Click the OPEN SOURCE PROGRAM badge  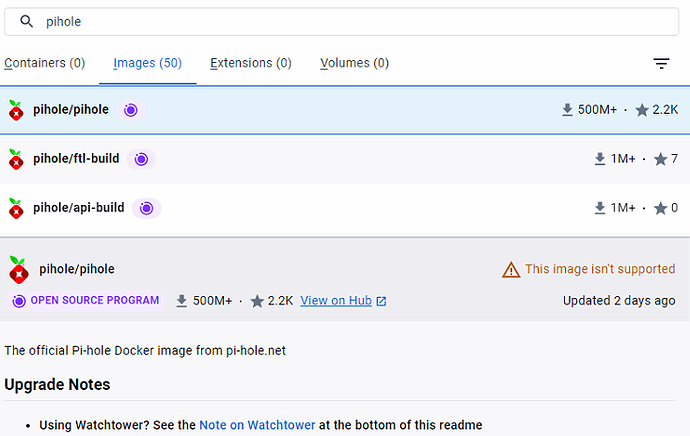pyautogui.click(x=86, y=301)
